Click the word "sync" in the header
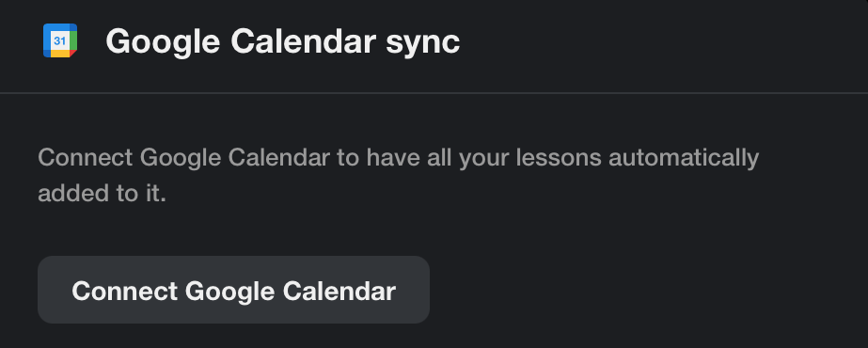The width and height of the screenshot is (868, 348). [422, 43]
